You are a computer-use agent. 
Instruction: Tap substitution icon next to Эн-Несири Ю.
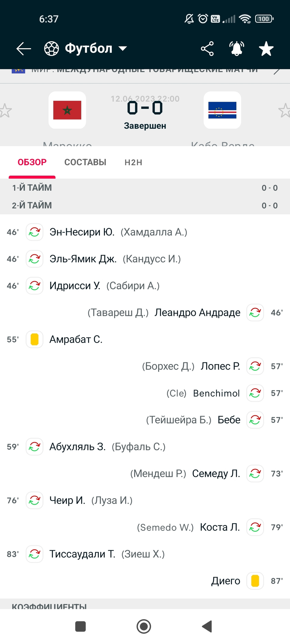[x=34, y=232]
